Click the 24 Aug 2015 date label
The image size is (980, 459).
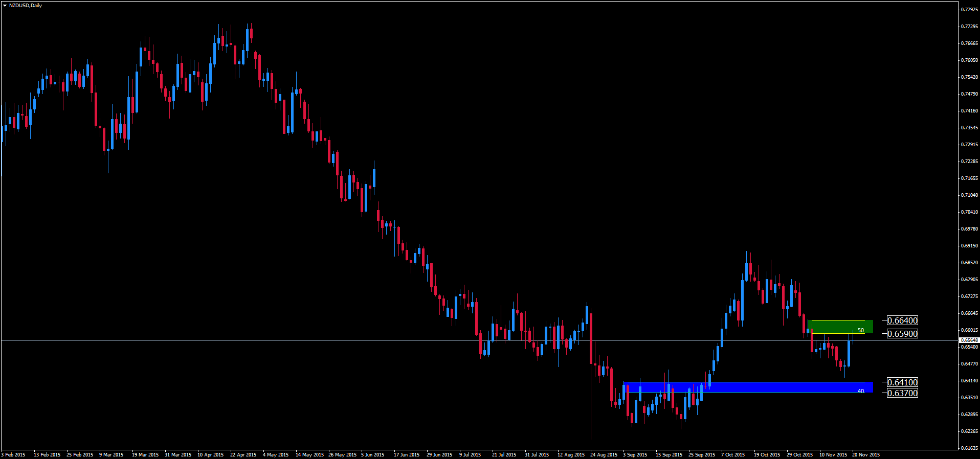click(x=604, y=454)
